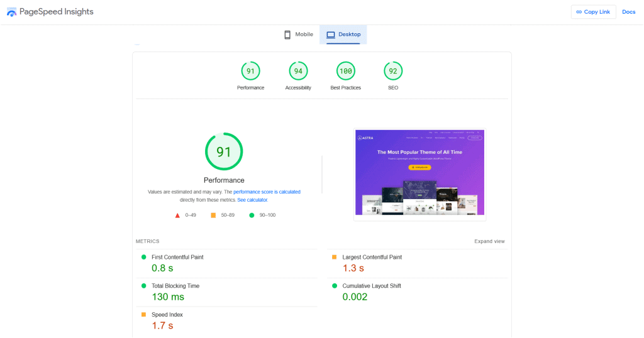Screen dimensions: 644x338
Task: Click the orange square 50–89 legend icon
Action: click(213, 215)
